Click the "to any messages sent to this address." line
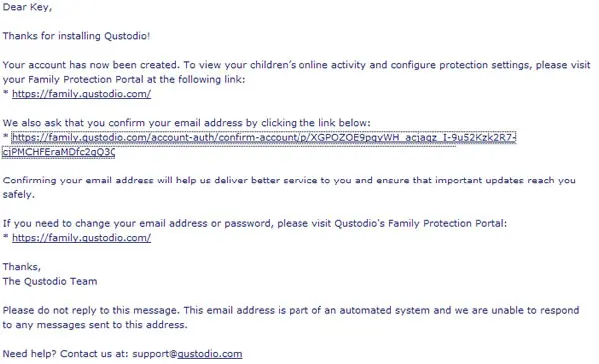599x364 pixels. pos(95,325)
